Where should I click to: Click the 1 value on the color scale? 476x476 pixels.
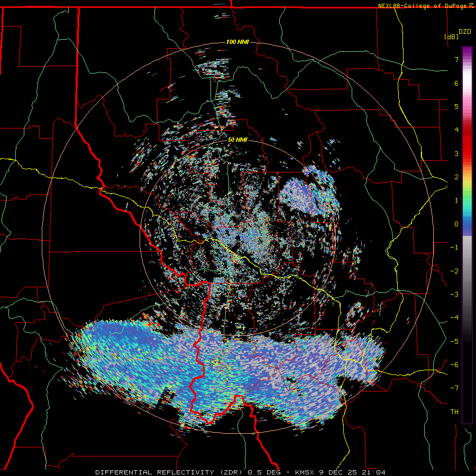pos(456,200)
